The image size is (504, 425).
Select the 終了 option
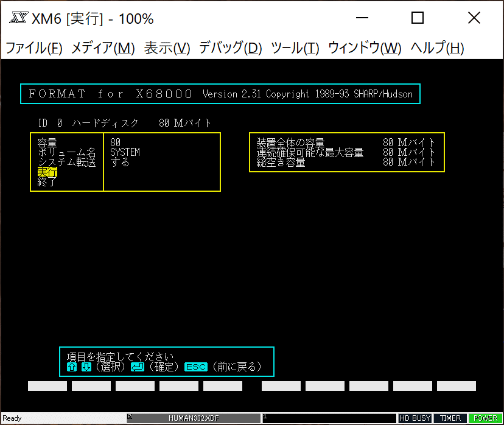point(47,181)
